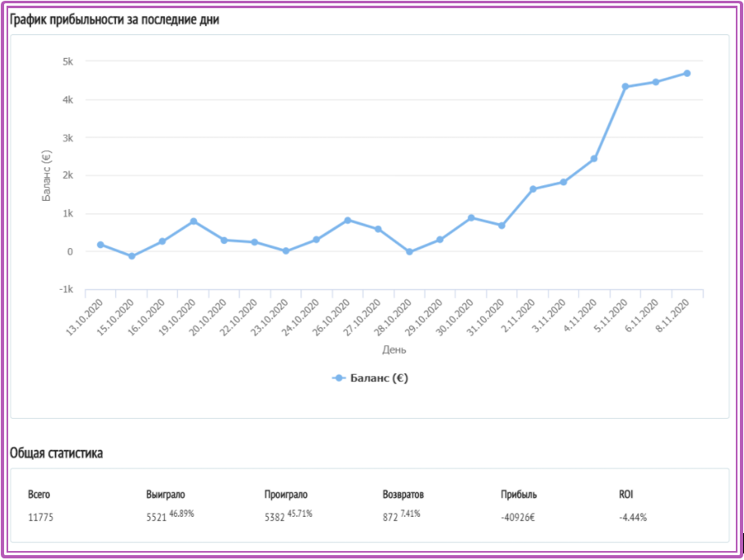Click the 'Всего' column header
The height and width of the screenshot is (560, 744).
[x=39, y=495]
